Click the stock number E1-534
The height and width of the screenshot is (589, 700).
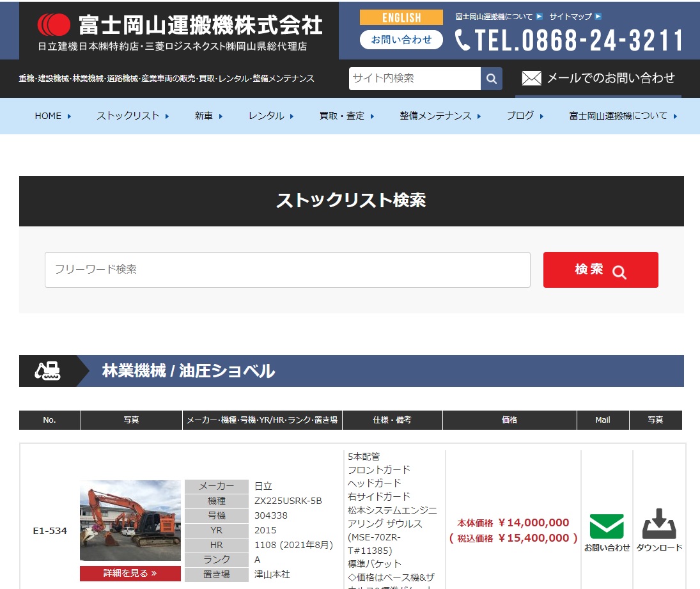click(50, 531)
